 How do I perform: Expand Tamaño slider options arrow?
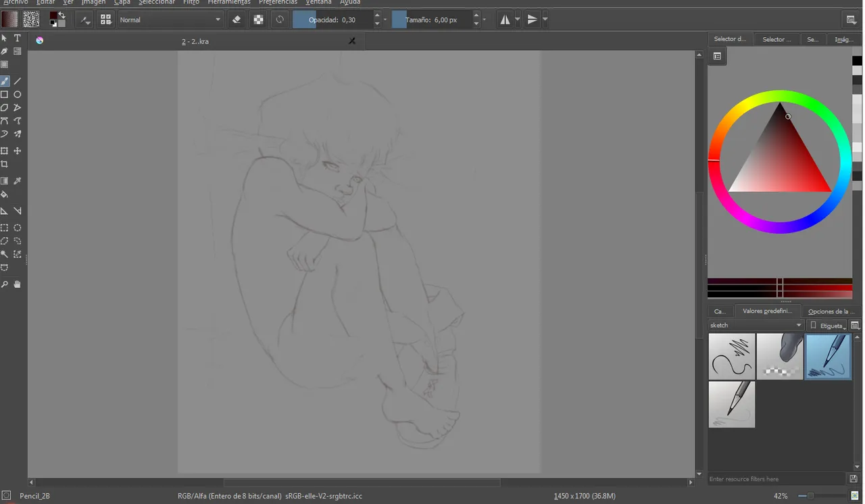(485, 20)
